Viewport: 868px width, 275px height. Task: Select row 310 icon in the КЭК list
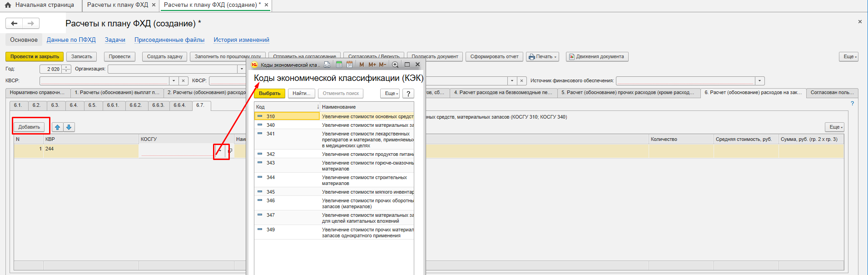click(260, 116)
